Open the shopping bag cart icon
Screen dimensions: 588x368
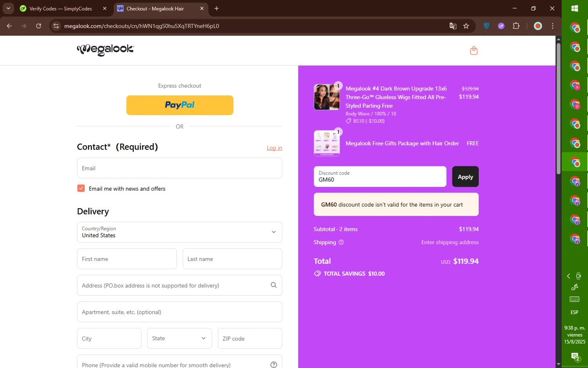click(474, 50)
